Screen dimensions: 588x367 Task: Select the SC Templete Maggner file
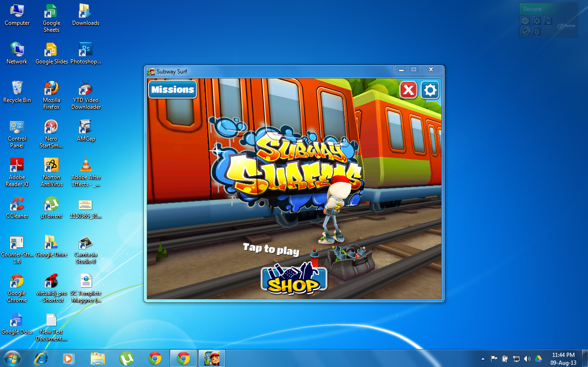86,288
